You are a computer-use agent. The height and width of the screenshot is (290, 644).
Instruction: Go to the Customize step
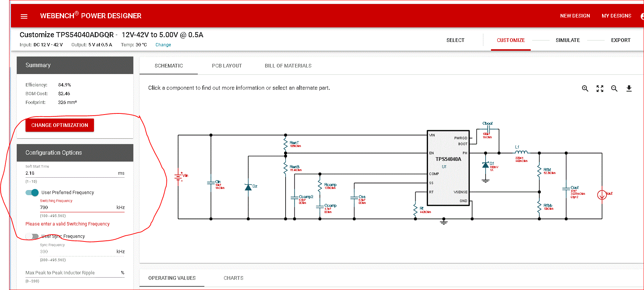click(511, 40)
